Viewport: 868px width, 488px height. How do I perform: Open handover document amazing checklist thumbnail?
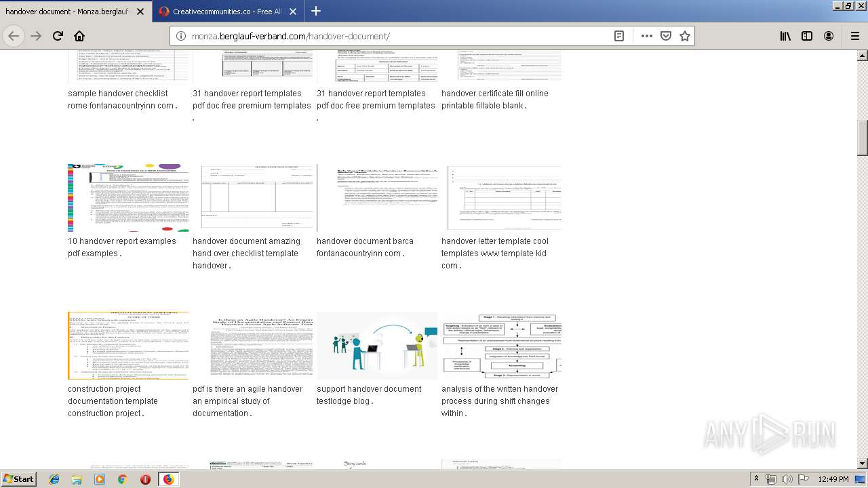[254, 197]
